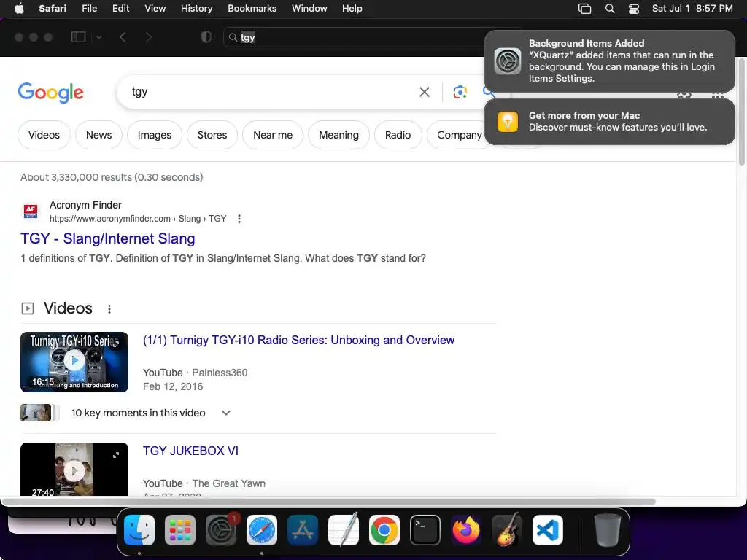The height and width of the screenshot is (560, 747).
Task: Open Google Chrome from the dock
Action: click(384, 530)
